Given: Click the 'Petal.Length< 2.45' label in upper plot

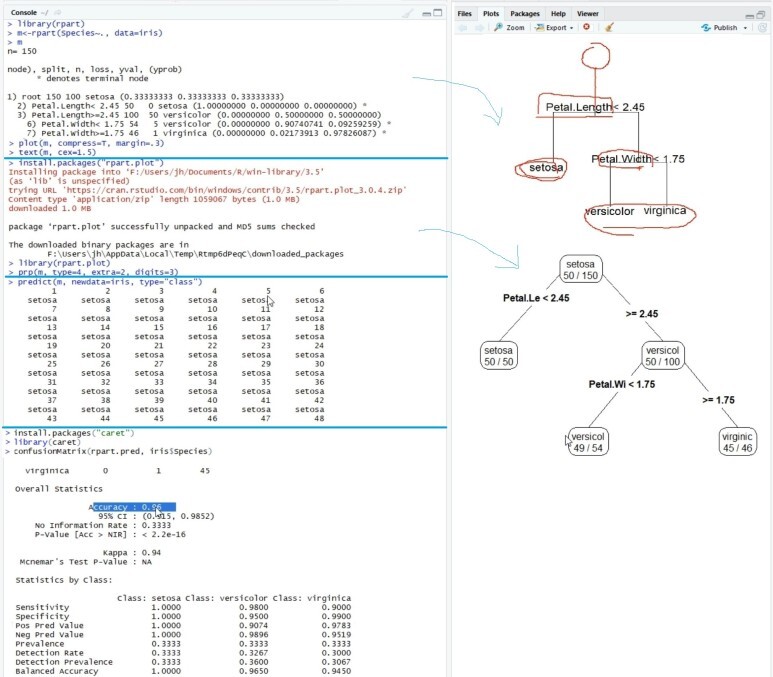Looking at the screenshot, I should (595, 107).
